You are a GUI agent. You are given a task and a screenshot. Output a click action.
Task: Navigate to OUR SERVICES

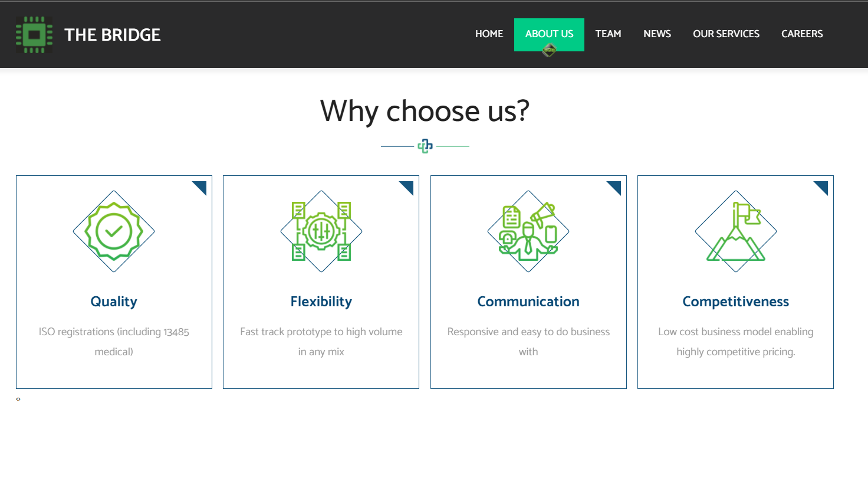[726, 34]
